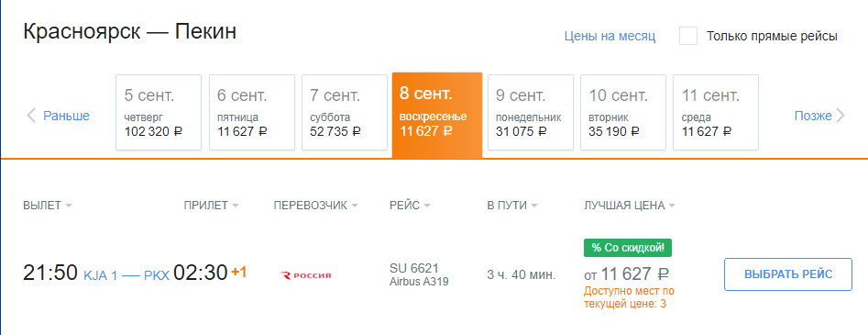
Task: Click the green Со скидкой discount badge
Action: tap(628, 248)
